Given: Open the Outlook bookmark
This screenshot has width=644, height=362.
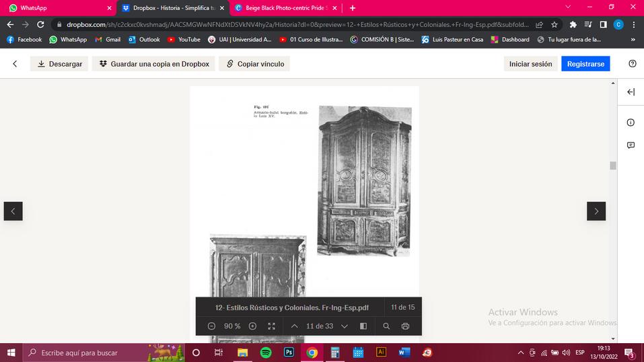Looking at the screenshot, I should (144, 40).
